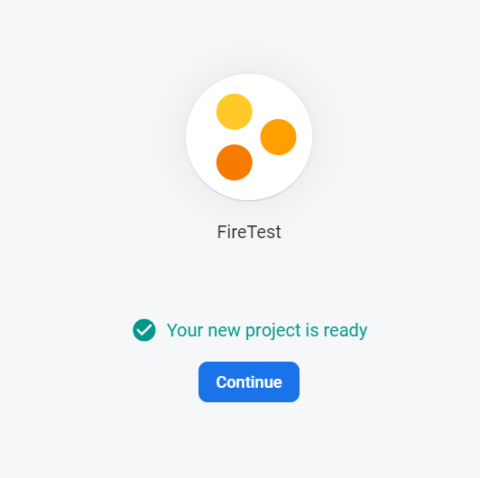The image size is (480, 478).
Task: Select the FireTest project name label
Action: point(249,232)
